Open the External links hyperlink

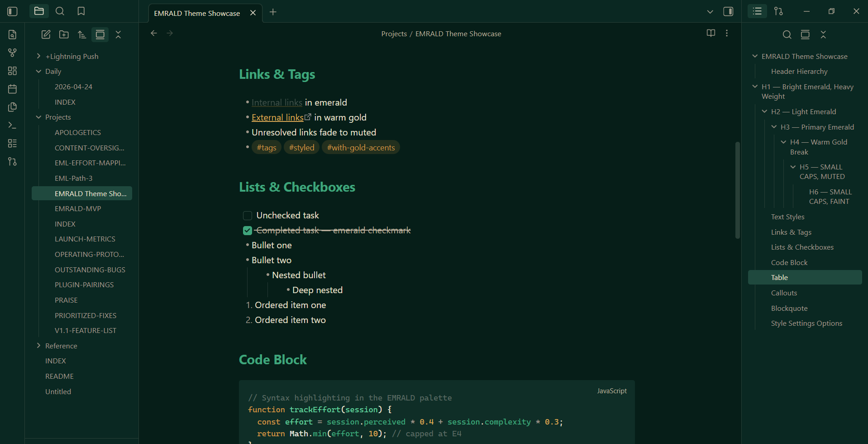click(277, 117)
